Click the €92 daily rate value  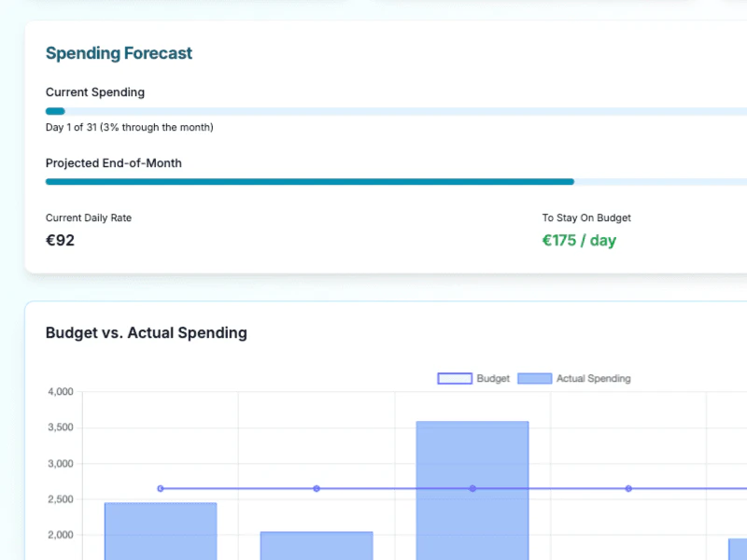tap(60, 240)
